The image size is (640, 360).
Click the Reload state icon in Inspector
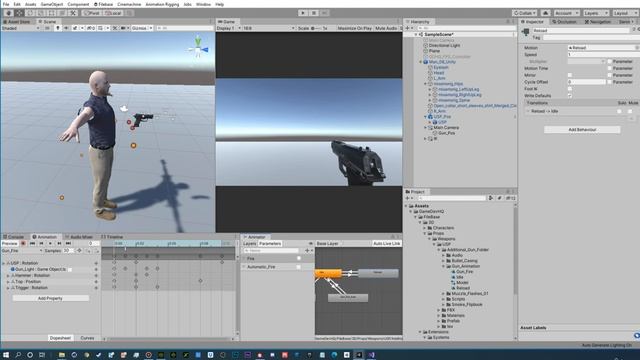click(526, 31)
